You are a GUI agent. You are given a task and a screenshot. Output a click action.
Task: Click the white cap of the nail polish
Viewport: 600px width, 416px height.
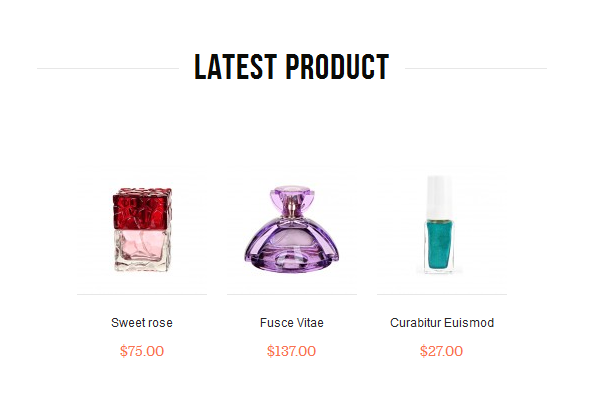tap(440, 197)
